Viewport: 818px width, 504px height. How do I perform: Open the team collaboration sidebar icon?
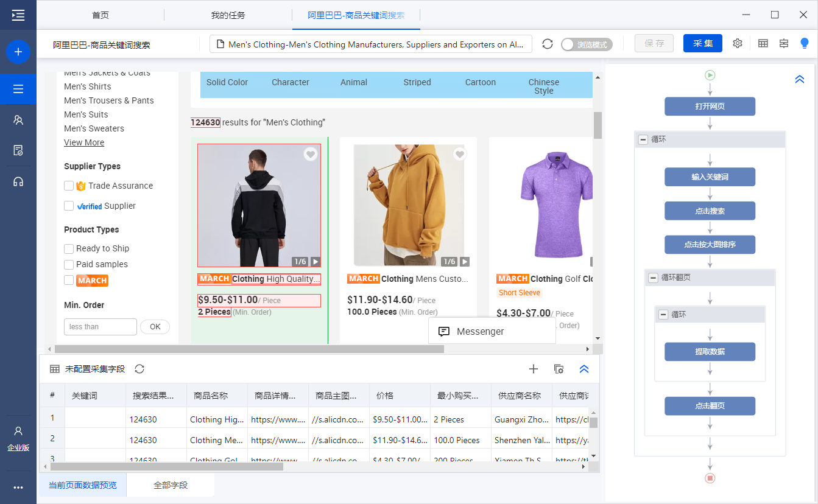click(18, 120)
